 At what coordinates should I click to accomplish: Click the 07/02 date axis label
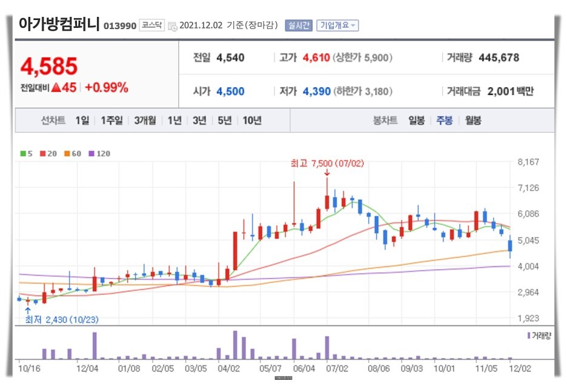337,368
